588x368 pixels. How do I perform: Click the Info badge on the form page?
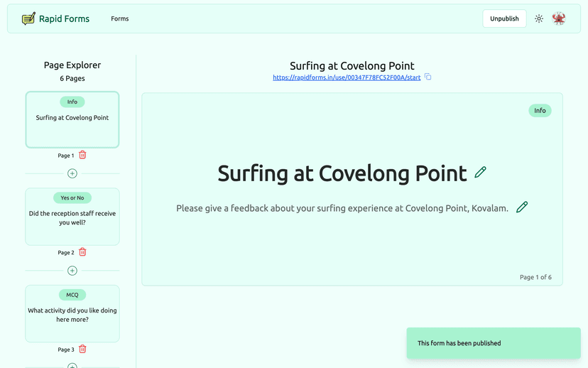point(540,111)
